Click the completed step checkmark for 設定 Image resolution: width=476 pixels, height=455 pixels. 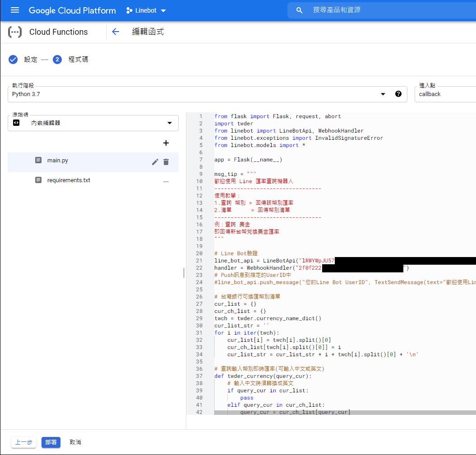[13, 60]
